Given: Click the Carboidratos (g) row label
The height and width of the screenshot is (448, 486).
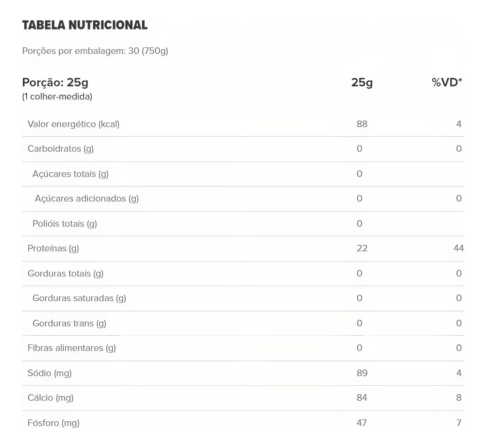Looking at the screenshot, I should (60, 149).
